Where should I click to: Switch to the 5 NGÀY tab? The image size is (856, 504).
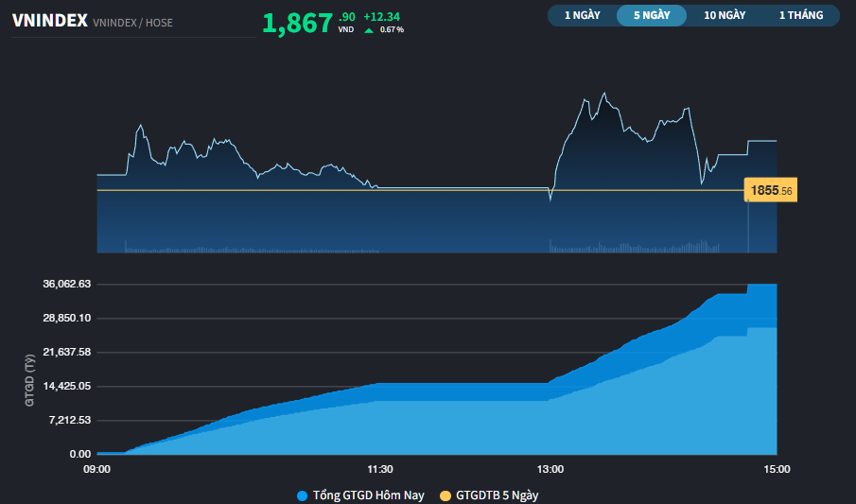coord(651,15)
